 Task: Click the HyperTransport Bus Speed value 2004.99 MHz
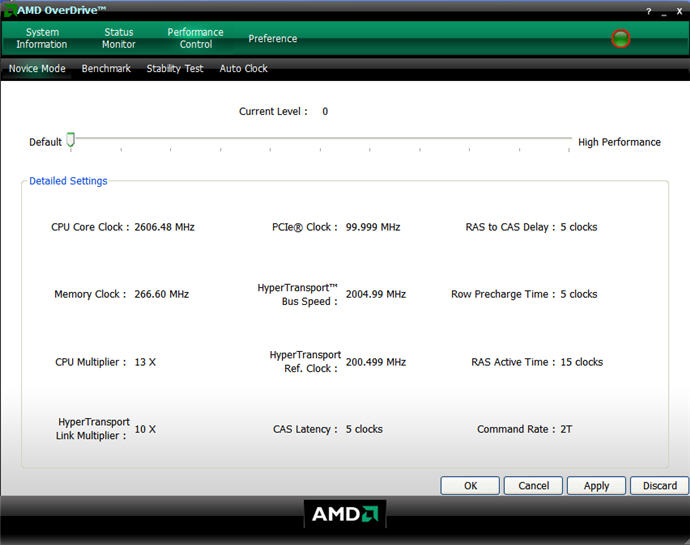click(376, 294)
